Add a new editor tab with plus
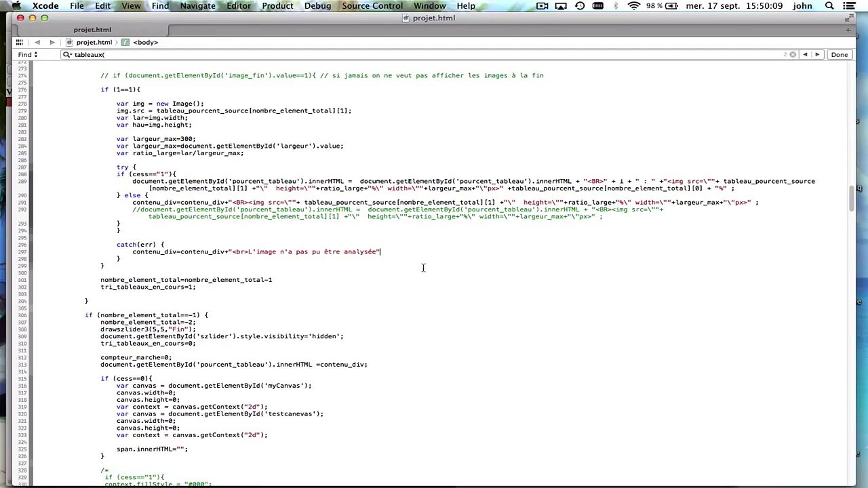Viewport: 868px width, 488px height. point(848,30)
